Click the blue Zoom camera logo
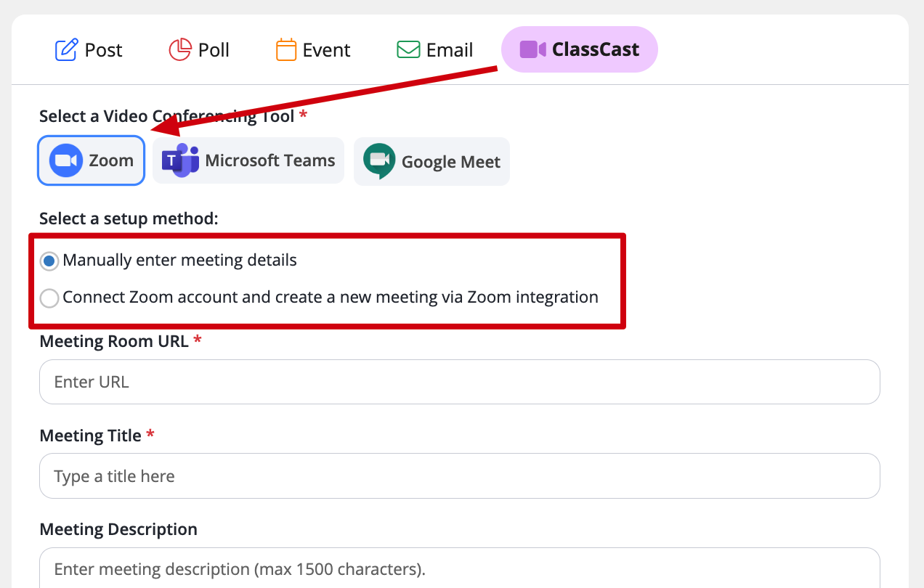This screenshot has width=924, height=588. click(66, 160)
